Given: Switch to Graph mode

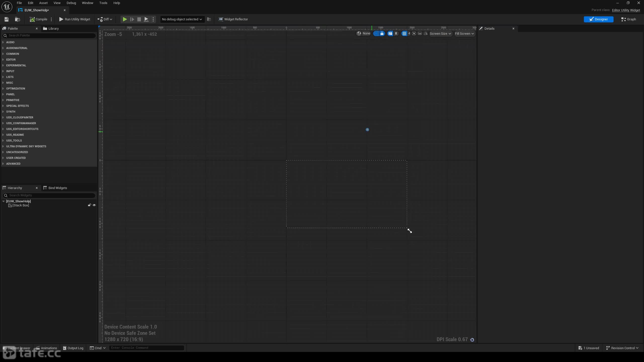Looking at the screenshot, I should coord(628,19).
